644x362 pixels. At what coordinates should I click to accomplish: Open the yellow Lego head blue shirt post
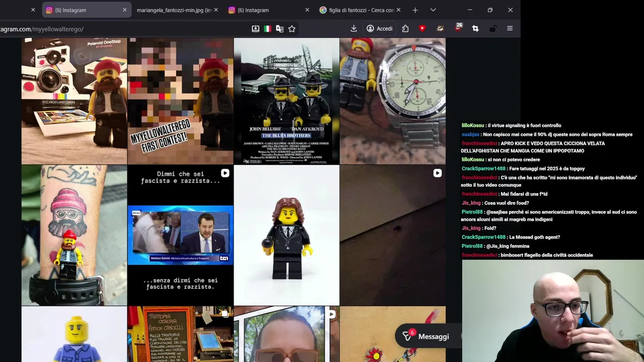coord(74,334)
